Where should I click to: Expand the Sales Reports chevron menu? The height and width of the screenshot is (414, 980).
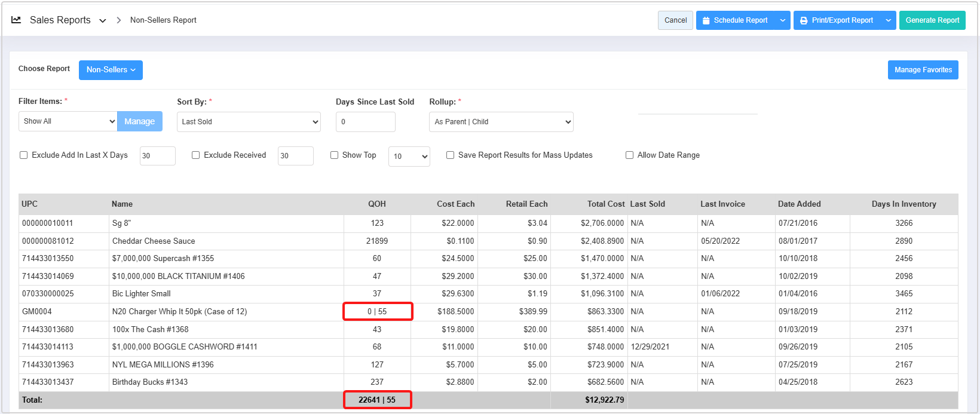click(x=103, y=21)
